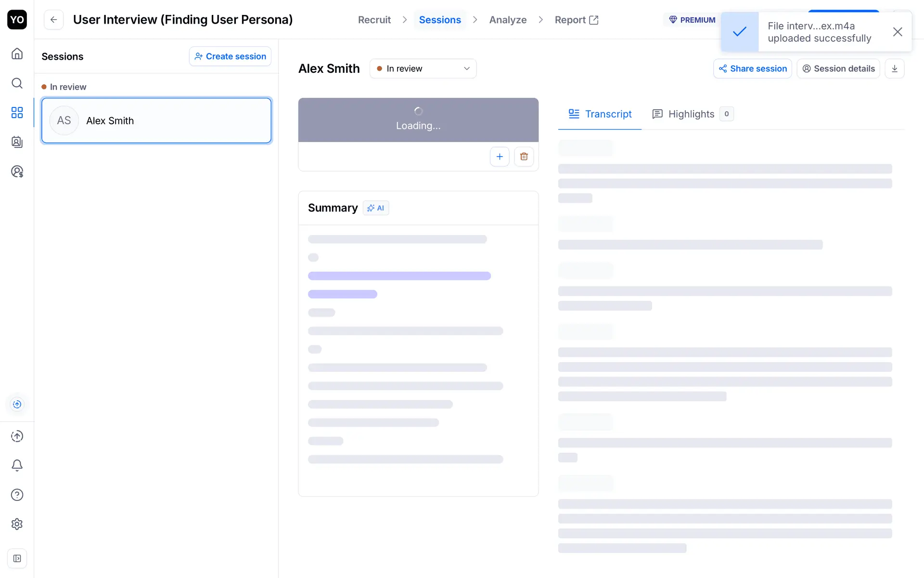Select the Alex Smith session card
924x578 pixels.
[x=156, y=120]
